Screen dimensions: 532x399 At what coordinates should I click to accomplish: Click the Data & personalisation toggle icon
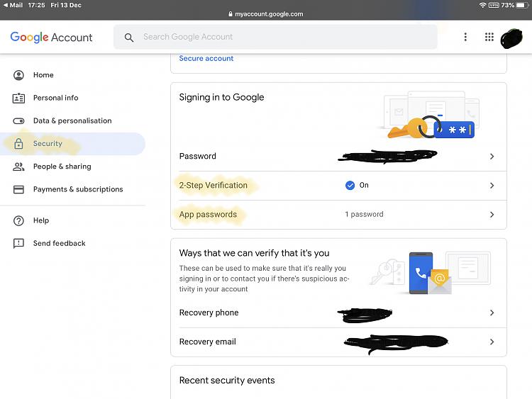point(18,120)
